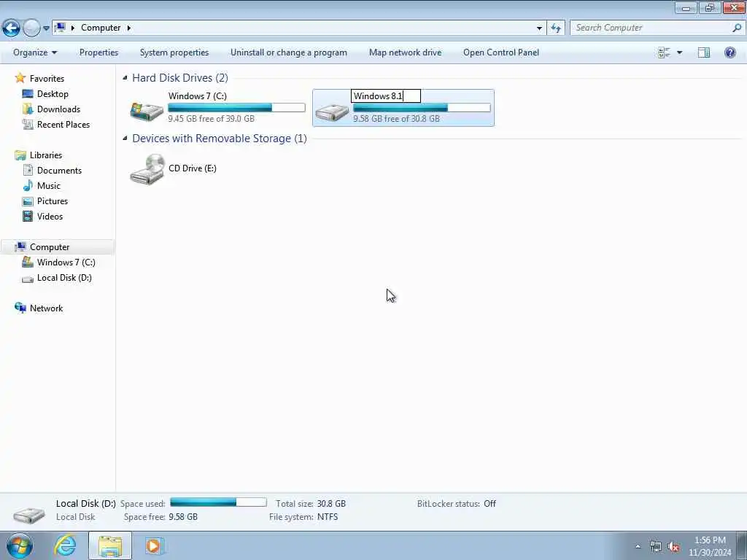
Task: Launch Internet Explorer from the taskbar
Action: pyautogui.click(x=65, y=545)
